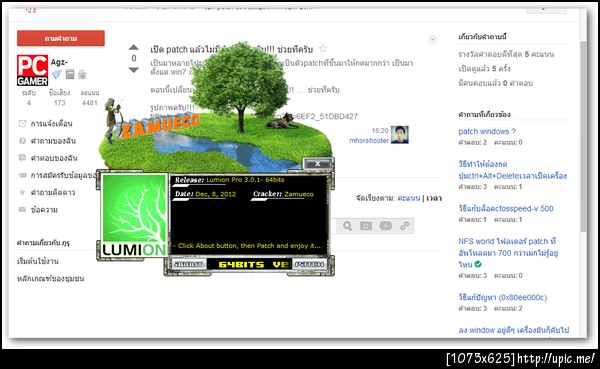The image size is (600, 369).
Task: Click the page's vertical scrollbar
Action: click(583, 136)
